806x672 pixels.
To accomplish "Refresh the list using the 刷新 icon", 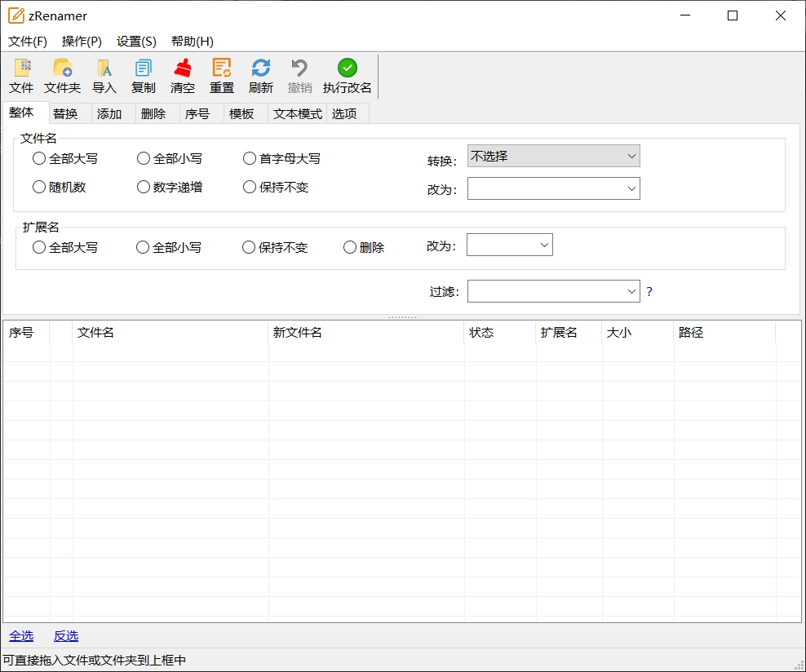I will (261, 76).
